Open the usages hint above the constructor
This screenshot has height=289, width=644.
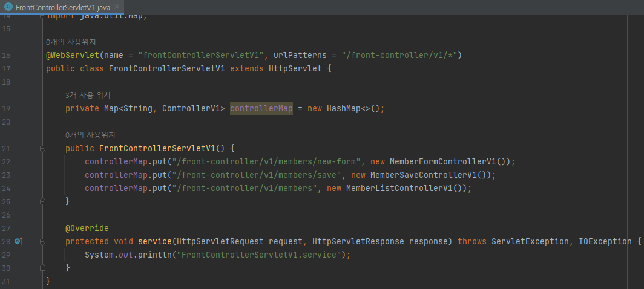click(90, 135)
